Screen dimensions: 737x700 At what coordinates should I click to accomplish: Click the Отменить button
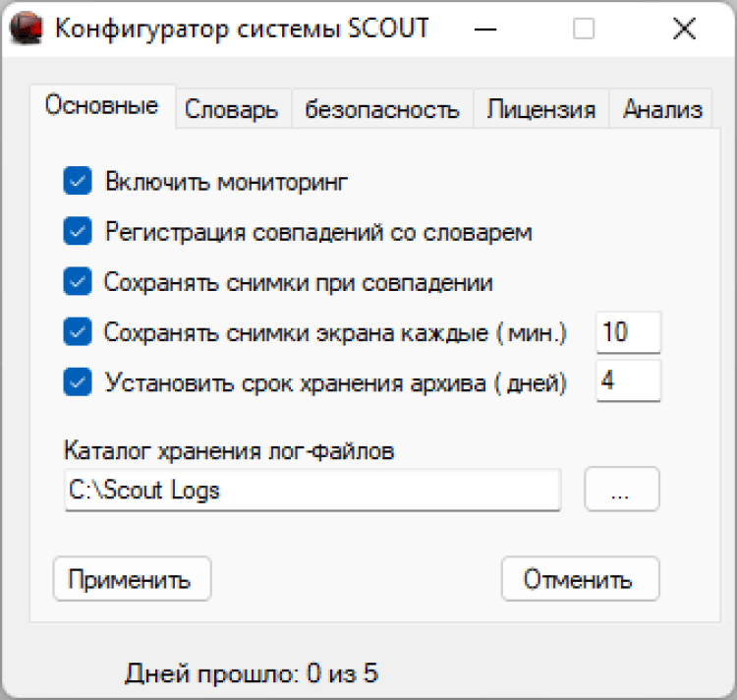pos(580,579)
